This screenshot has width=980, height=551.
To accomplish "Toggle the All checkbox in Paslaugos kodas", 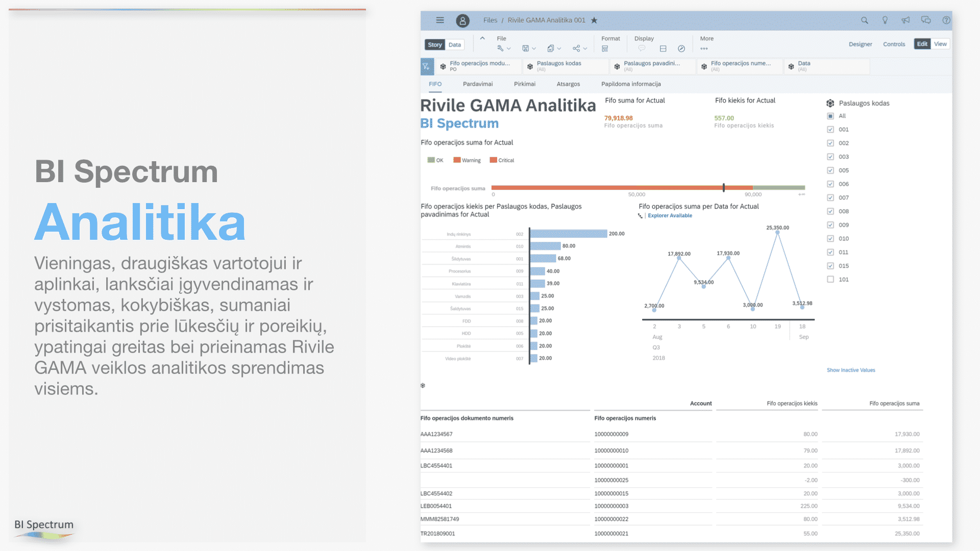I will [x=830, y=116].
